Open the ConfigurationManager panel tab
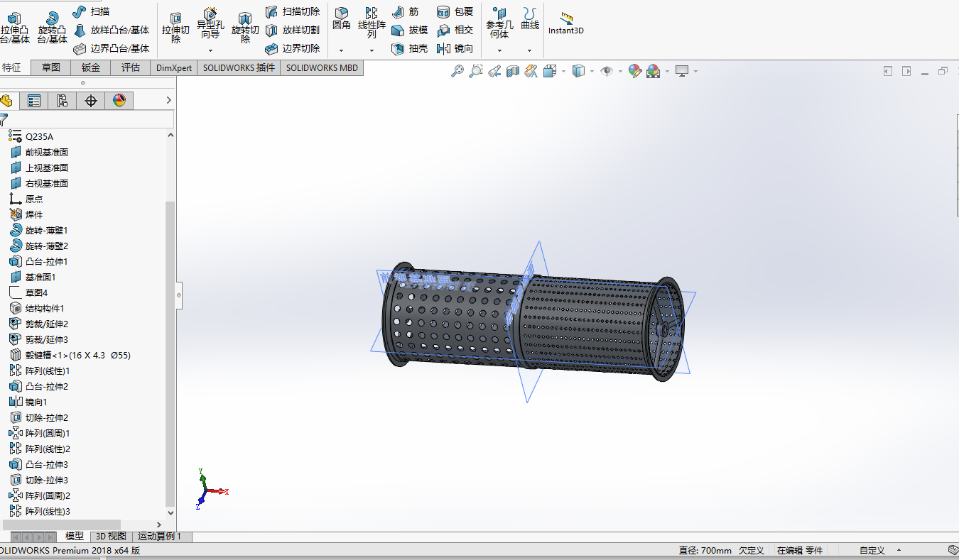959x560 pixels. click(x=62, y=101)
